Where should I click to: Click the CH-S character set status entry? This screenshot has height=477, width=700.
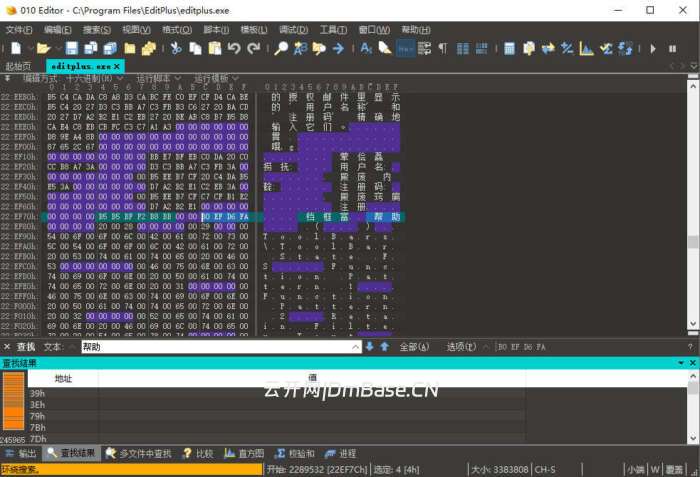[545, 469]
